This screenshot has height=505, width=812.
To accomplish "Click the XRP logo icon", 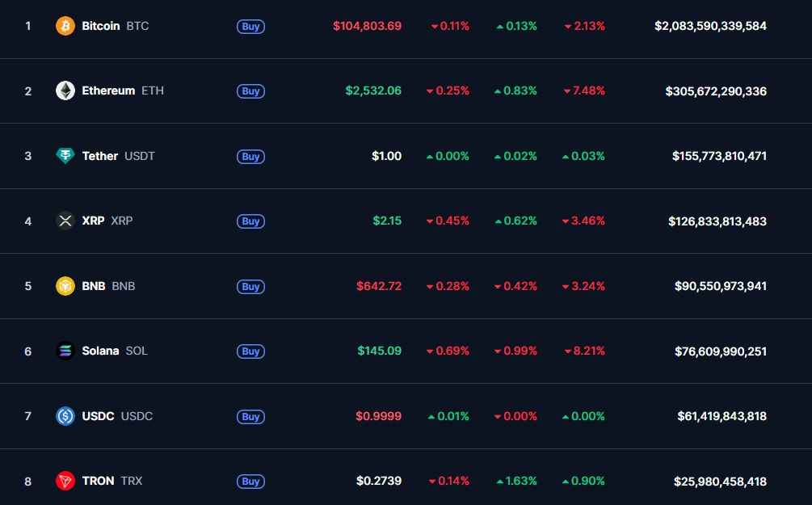I will 64,221.
